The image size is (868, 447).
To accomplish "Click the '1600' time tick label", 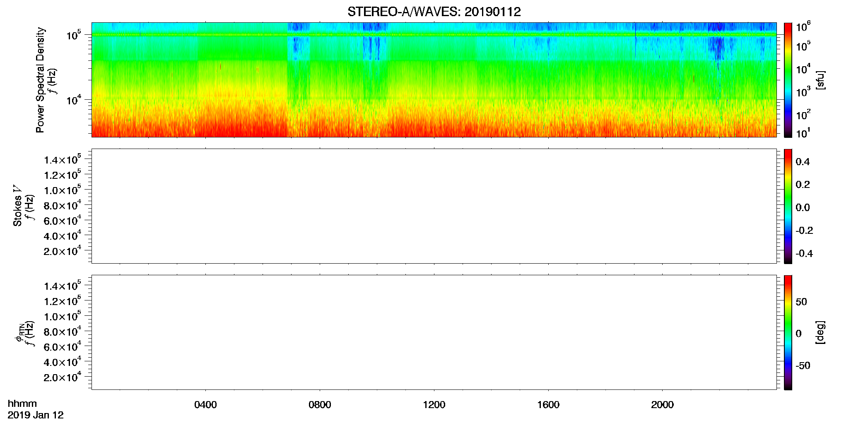I will 548,405.
